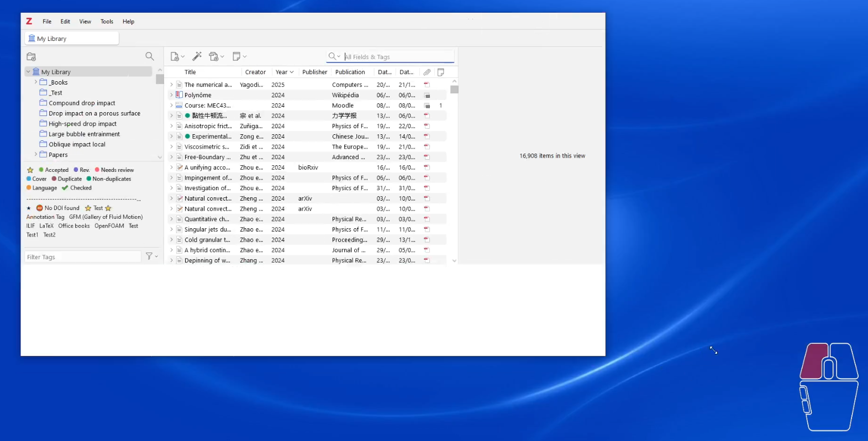This screenshot has height=441, width=868.
Task: Open the Help menu
Action: point(128,22)
